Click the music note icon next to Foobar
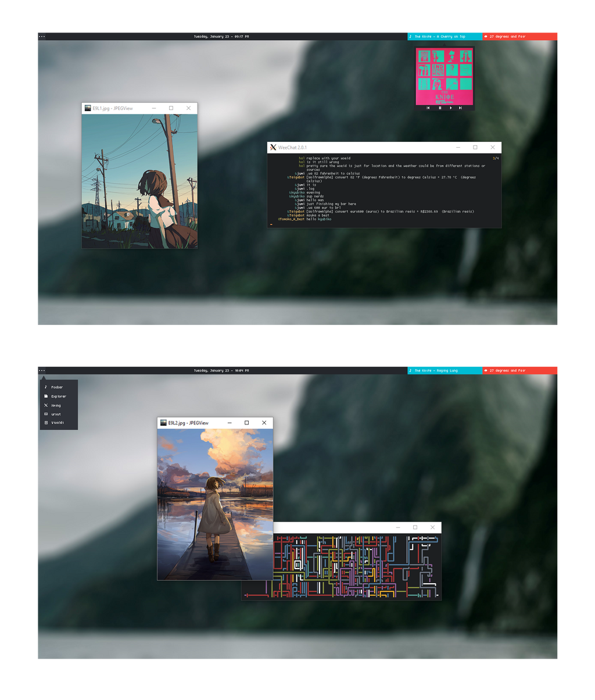This screenshot has height=700, width=595. click(46, 387)
